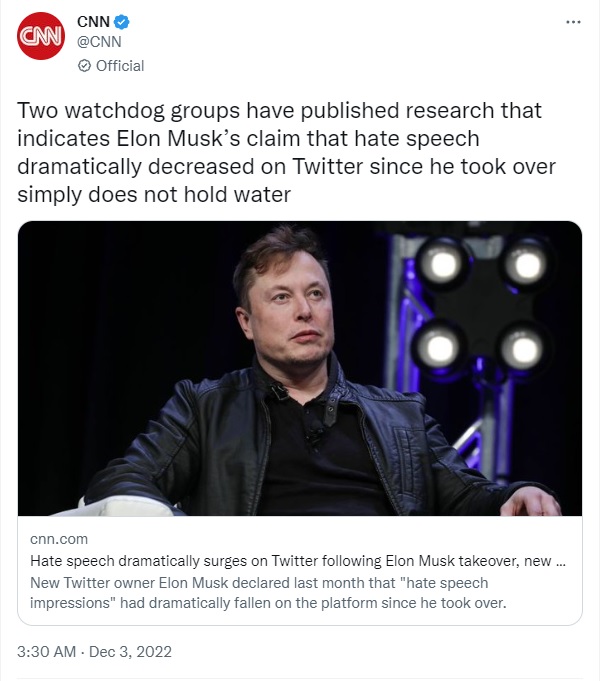Click the word "watchdog" in the tweet

(115, 110)
